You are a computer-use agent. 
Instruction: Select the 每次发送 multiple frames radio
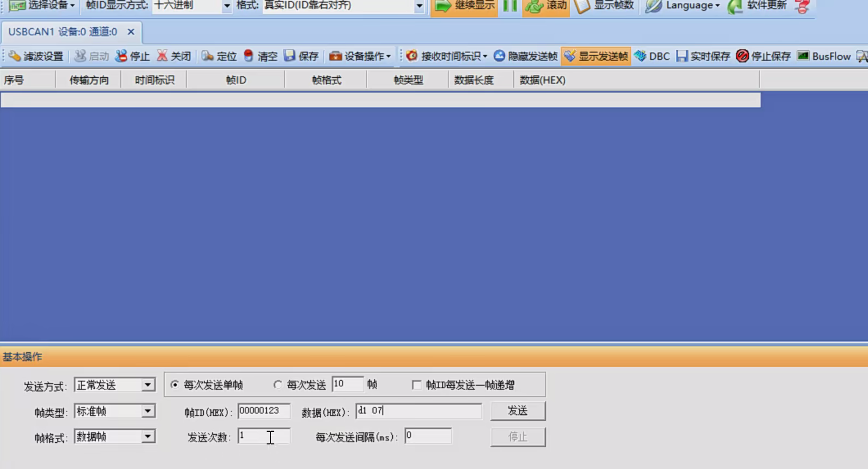[278, 384]
